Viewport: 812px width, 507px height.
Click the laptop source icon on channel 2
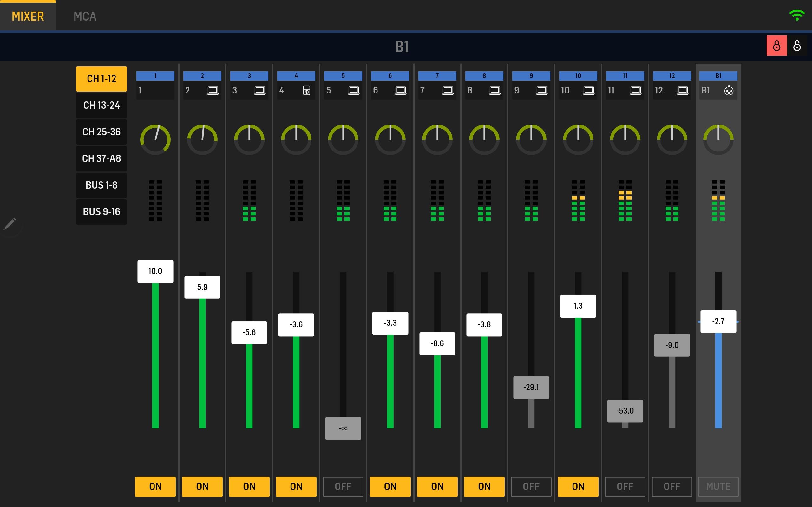[x=213, y=90]
